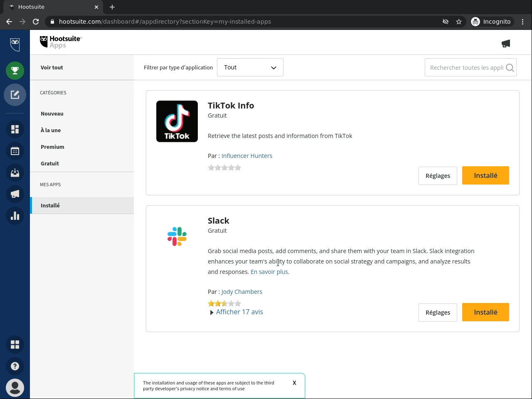
Task: Open the Planner calendar icon
Action: (x=15, y=151)
